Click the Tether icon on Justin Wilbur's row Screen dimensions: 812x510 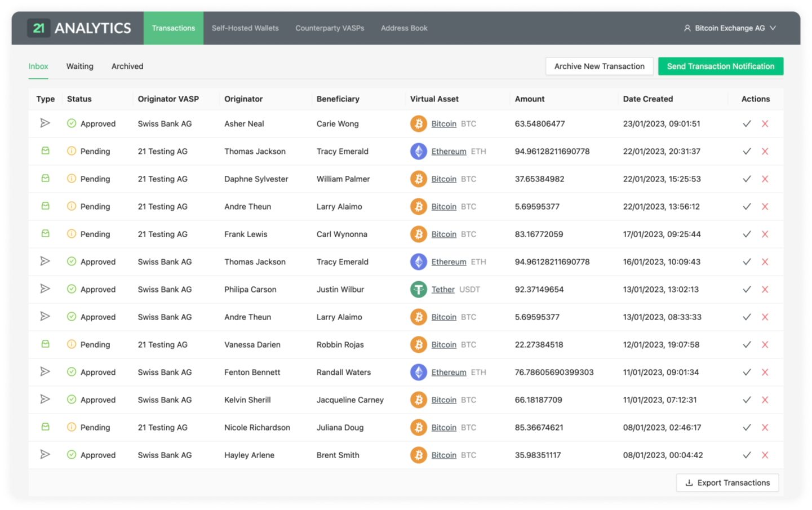(x=419, y=289)
